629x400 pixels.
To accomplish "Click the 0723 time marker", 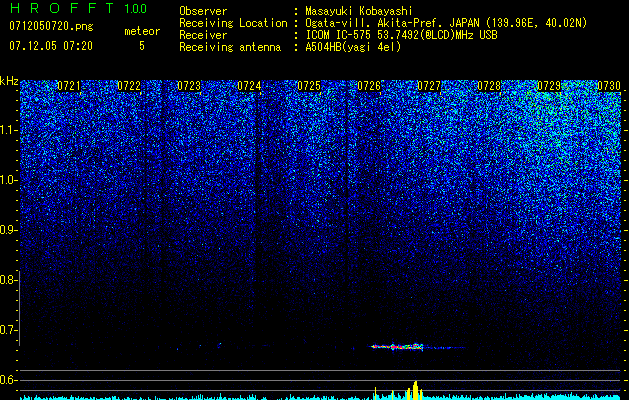I will 189,86.
